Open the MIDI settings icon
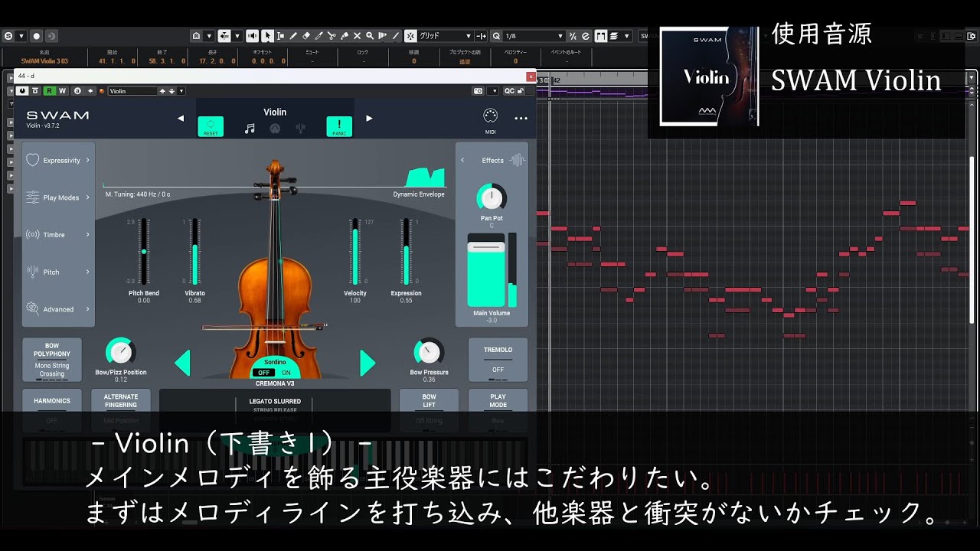 tap(491, 116)
